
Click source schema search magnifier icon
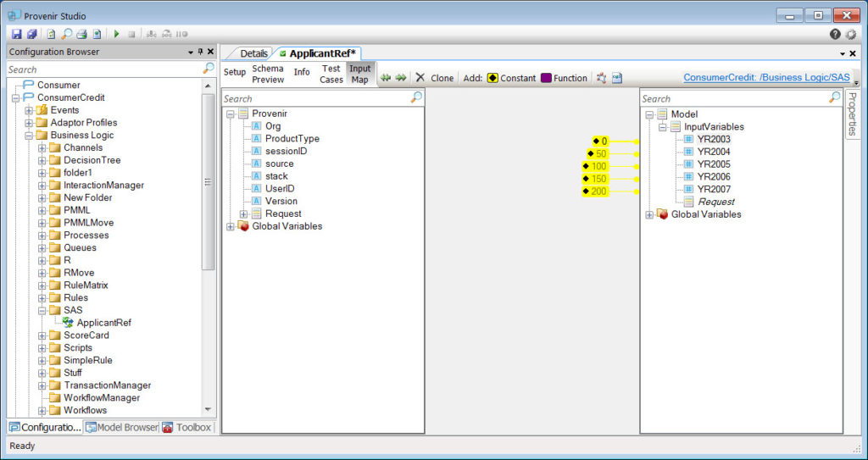tap(416, 98)
